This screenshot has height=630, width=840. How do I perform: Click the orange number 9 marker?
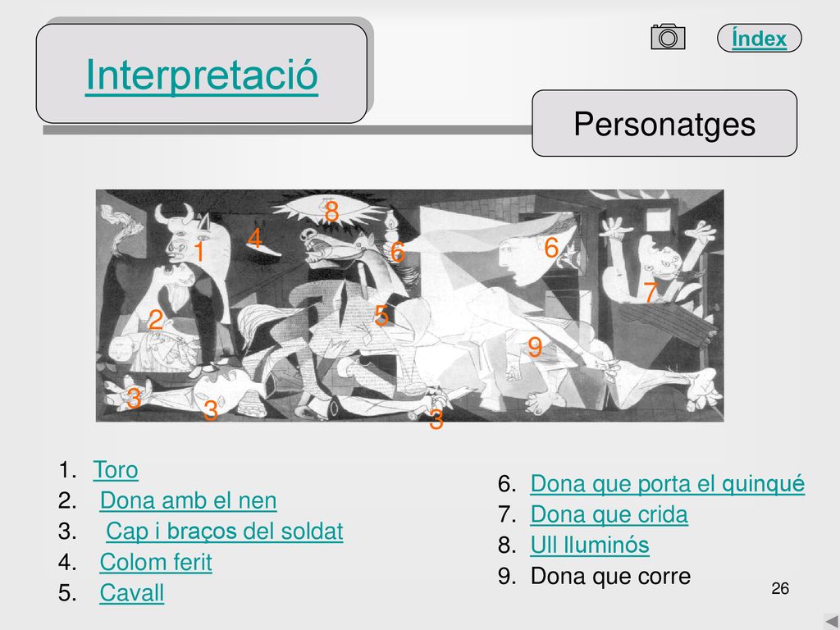[535, 347]
